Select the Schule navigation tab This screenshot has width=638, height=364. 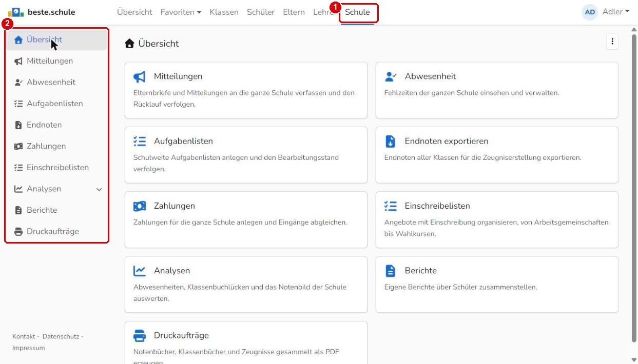click(x=357, y=12)
